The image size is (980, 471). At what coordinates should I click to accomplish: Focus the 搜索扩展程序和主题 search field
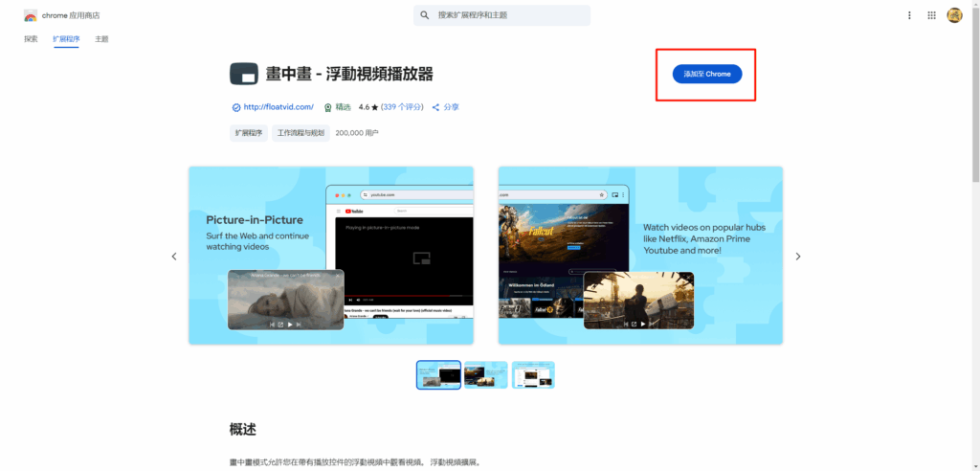[x=501, y=15]
